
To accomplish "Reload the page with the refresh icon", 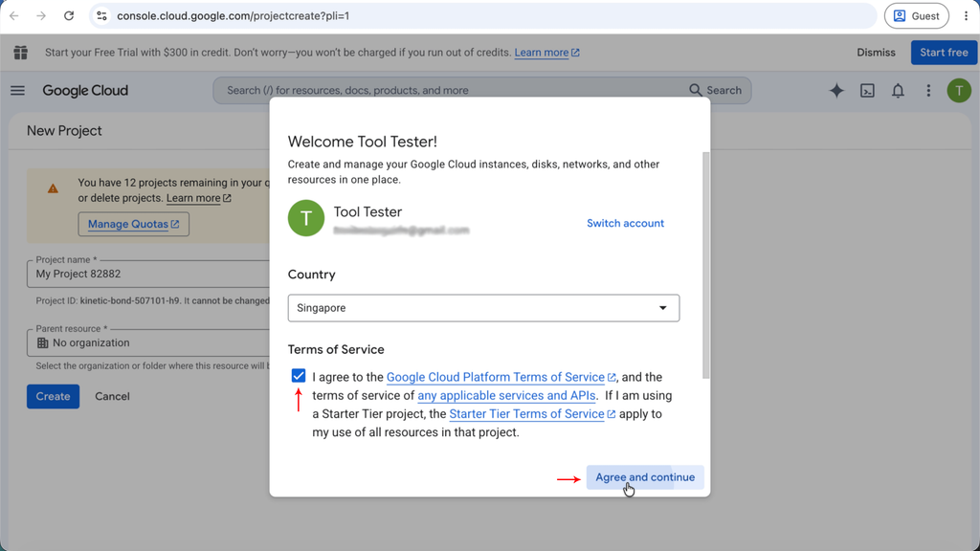I will 69,16.
